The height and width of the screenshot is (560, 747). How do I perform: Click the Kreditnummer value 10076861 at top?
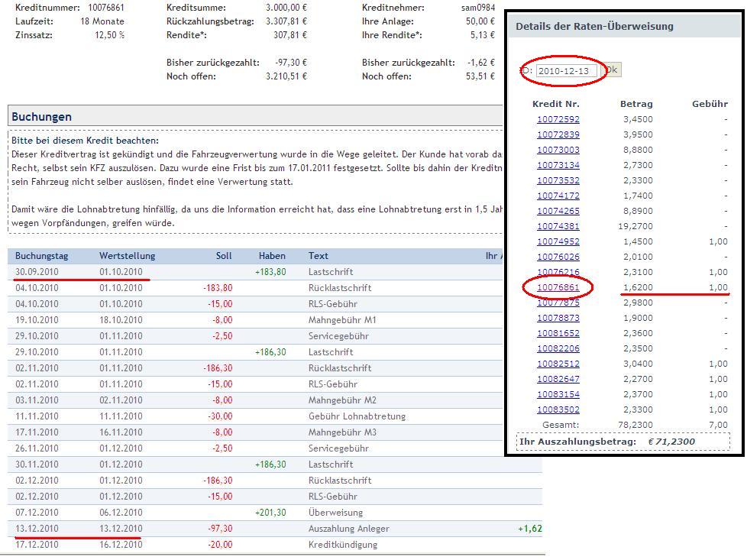(x=106, y=8)
